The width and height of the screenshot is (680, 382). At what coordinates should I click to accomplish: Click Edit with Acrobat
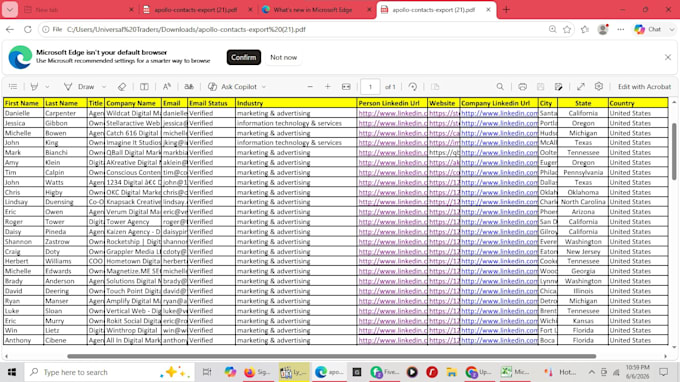pos(644,87)
